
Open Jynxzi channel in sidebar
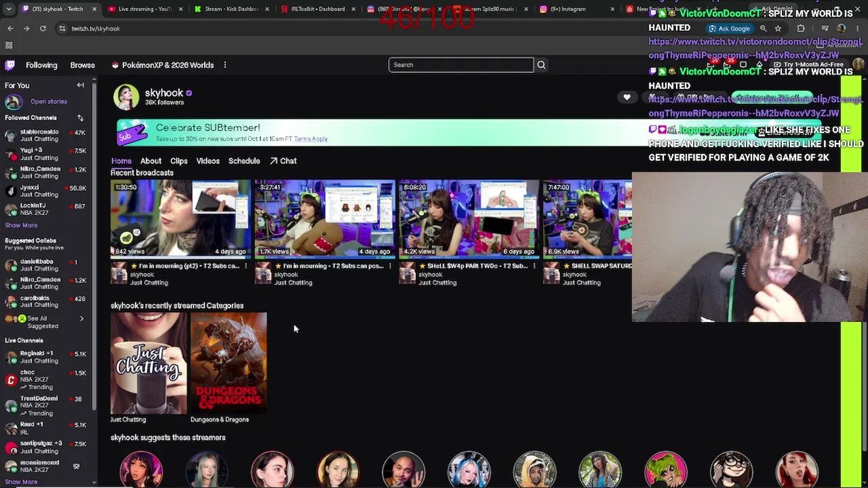point(45,190)
